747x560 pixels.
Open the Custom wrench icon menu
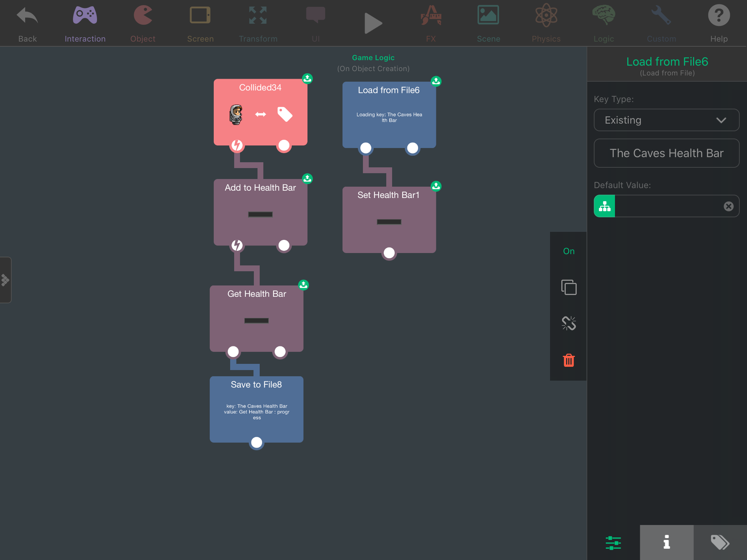pos(661,23)
